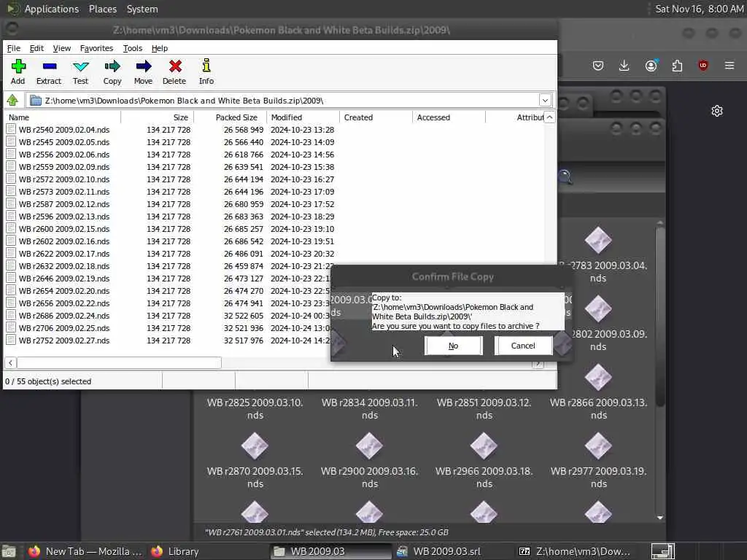The height and width of the screenshot is (560, 747).
Task: Open the Favorites menu in 7-Zip
Action: [x=97, y=48]
